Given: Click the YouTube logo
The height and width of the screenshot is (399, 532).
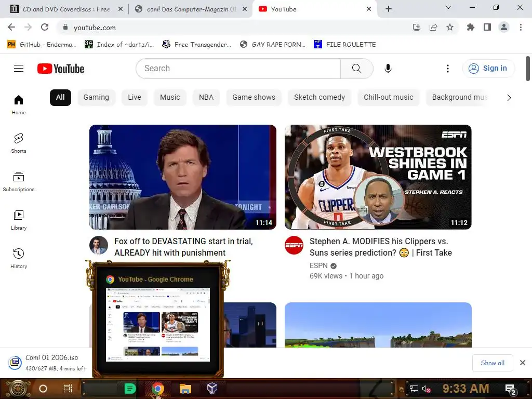Looking at the screenshot, I should [61, 69].
